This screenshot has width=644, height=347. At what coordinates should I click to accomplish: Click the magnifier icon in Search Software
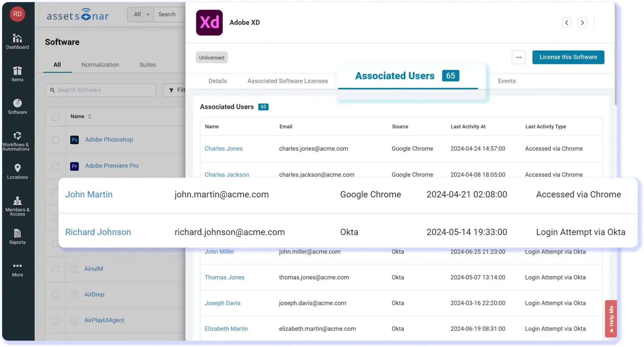click(52, 90)
